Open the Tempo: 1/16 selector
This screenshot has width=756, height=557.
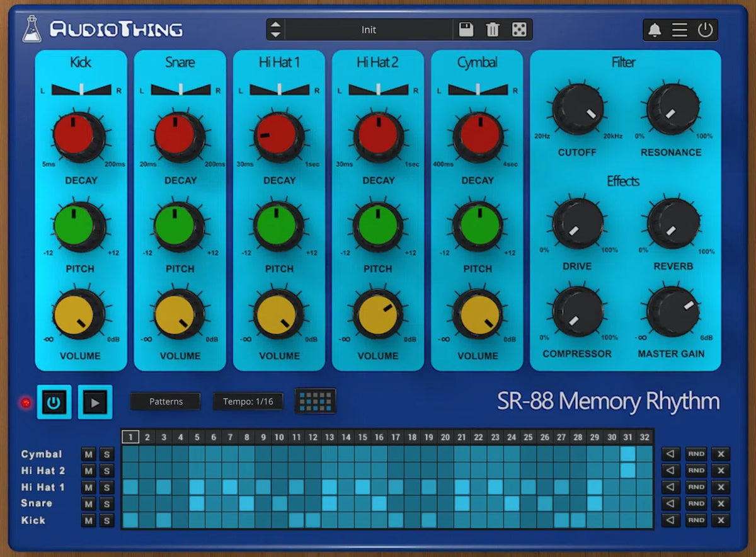(248, 401)
